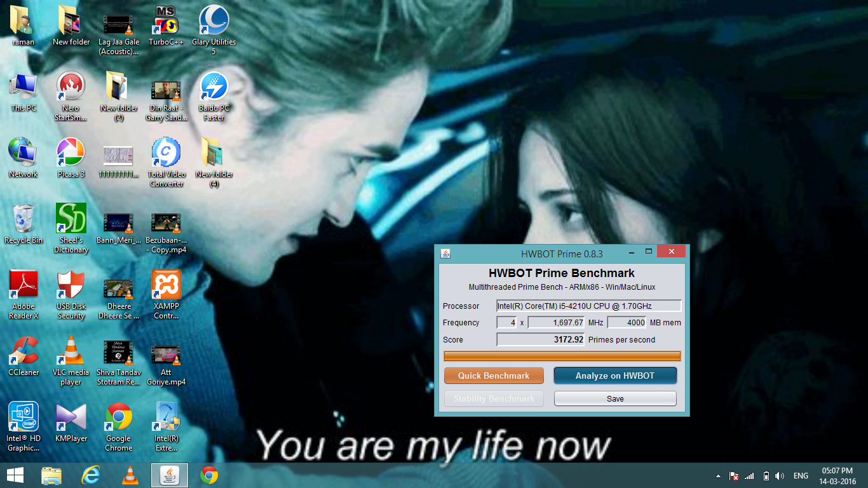This screenshot has height=488, width=868.
Task: Launch TurboC++ desktop shortcut
Action: pos(166,20)
